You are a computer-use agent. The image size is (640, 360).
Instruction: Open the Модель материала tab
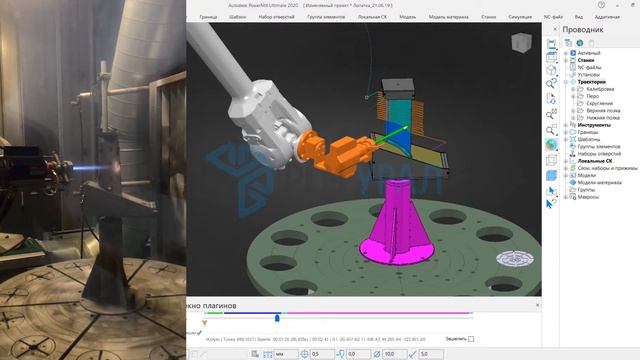pos(449,17)
